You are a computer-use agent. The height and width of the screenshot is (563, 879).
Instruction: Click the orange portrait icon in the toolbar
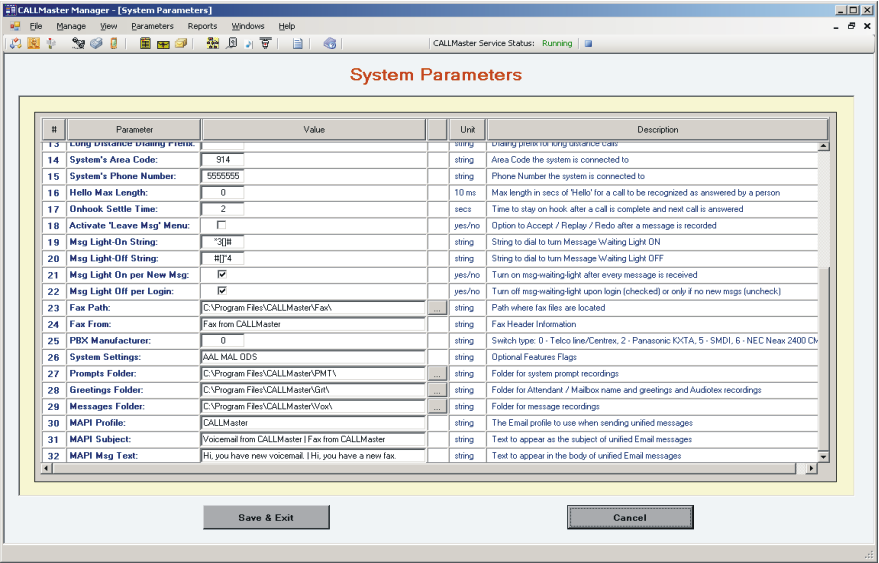tap(34, 43)
